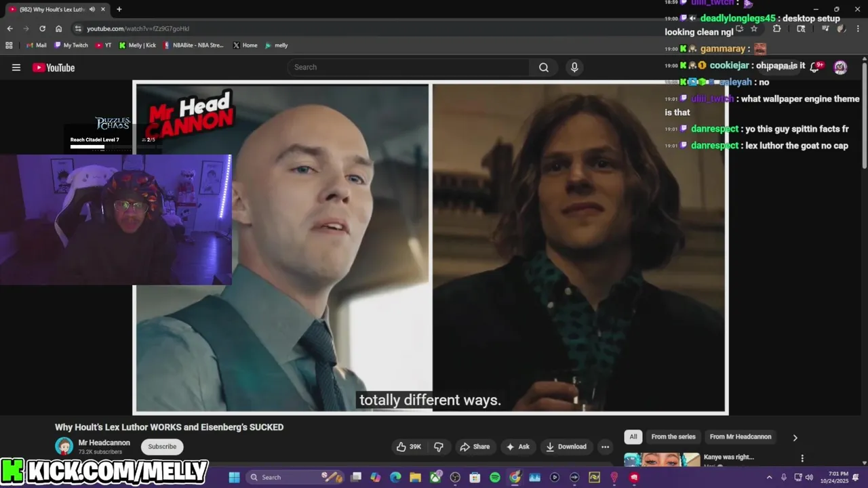This screenshot has height=488, width=868.
Task: Open the X Home bookmark
Action: pyautogui.click(x=245, y=45)
